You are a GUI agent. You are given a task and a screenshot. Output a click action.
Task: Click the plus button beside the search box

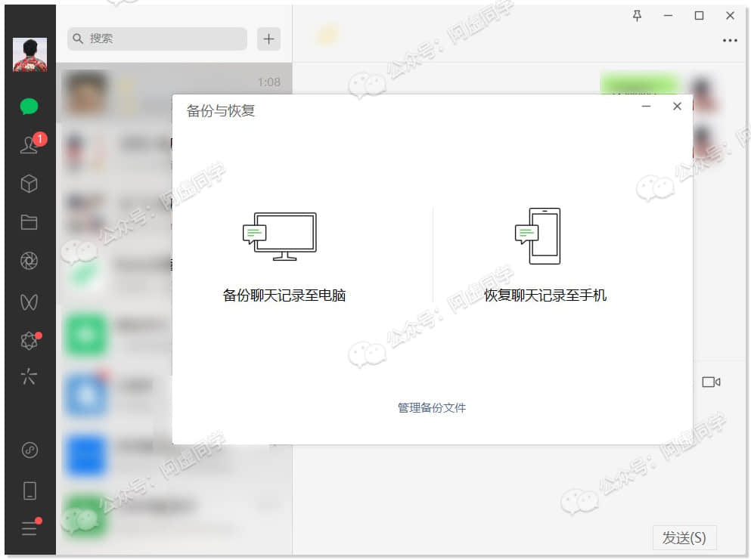coord(268,39)
